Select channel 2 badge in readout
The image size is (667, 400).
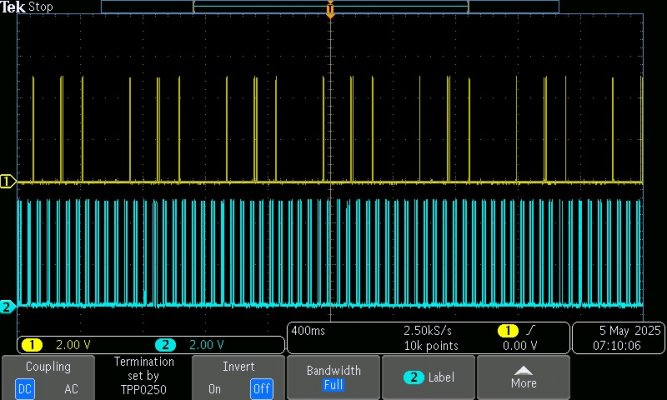click(x=165, y=345)
